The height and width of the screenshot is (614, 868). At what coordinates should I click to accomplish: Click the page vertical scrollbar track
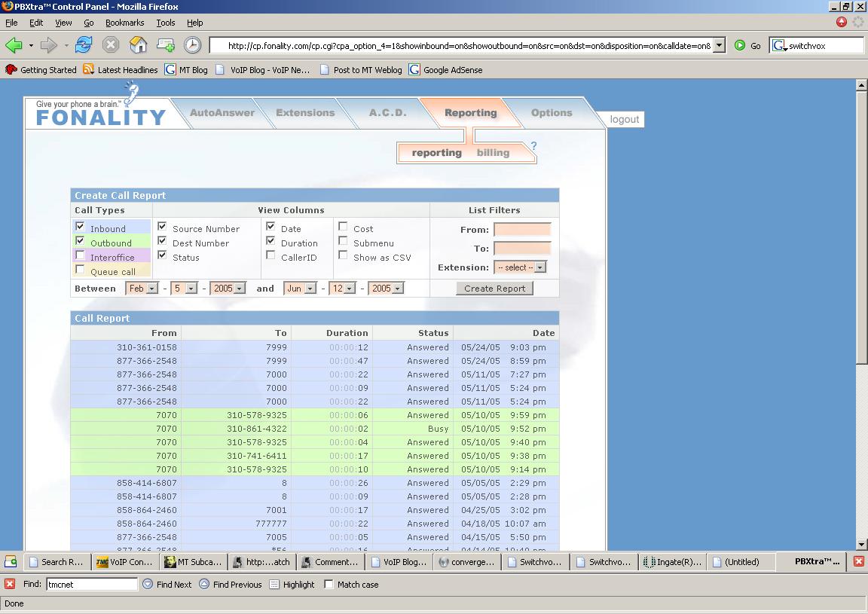[x=862, y=452]
